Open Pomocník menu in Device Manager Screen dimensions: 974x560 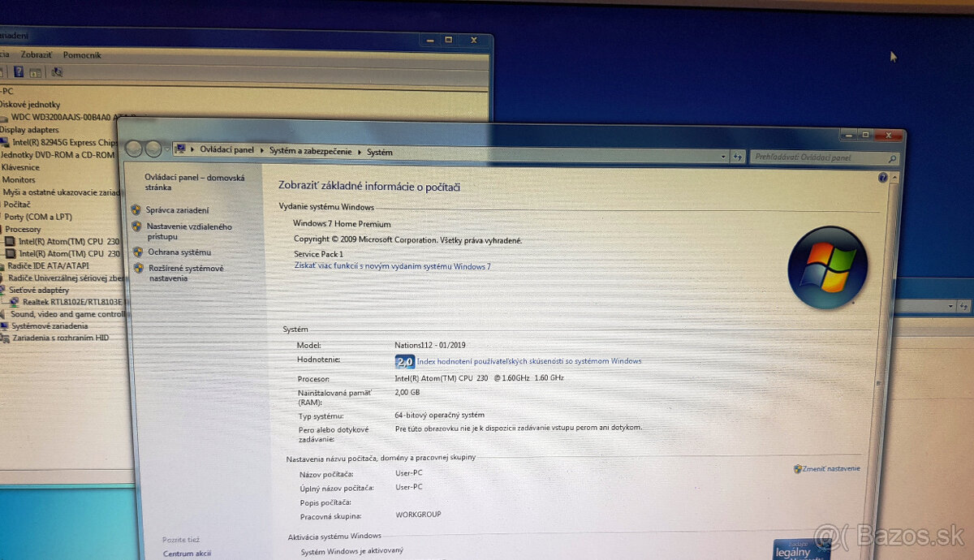click(x=82, y=55)
